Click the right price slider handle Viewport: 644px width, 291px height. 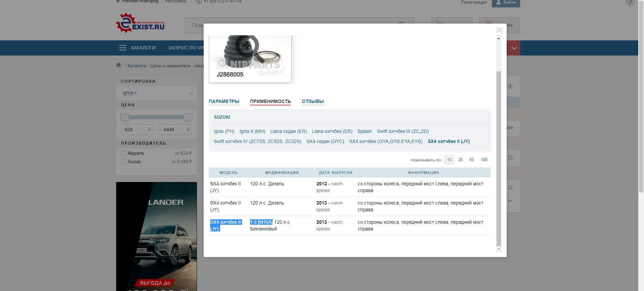click(188, 117)
